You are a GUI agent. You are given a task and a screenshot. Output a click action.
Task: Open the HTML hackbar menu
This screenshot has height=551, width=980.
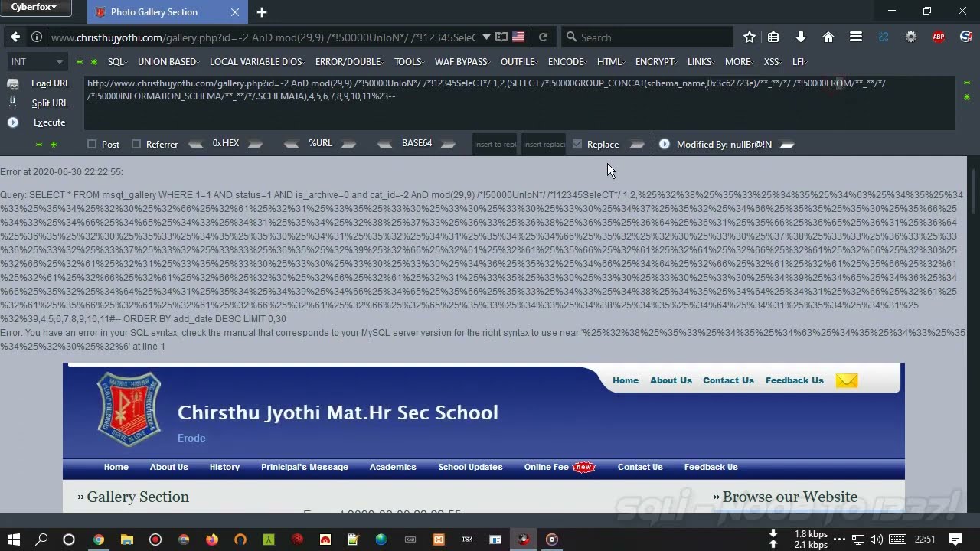(x=611, y=62)
